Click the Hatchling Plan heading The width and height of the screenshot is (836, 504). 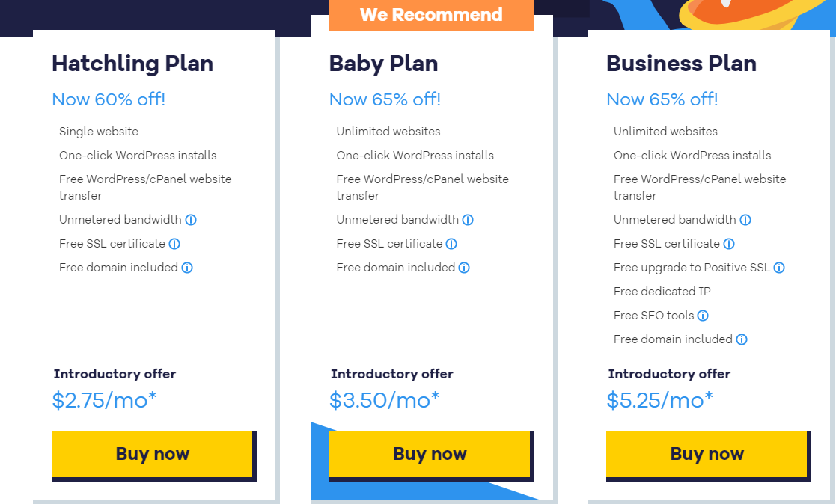(132, 64)
